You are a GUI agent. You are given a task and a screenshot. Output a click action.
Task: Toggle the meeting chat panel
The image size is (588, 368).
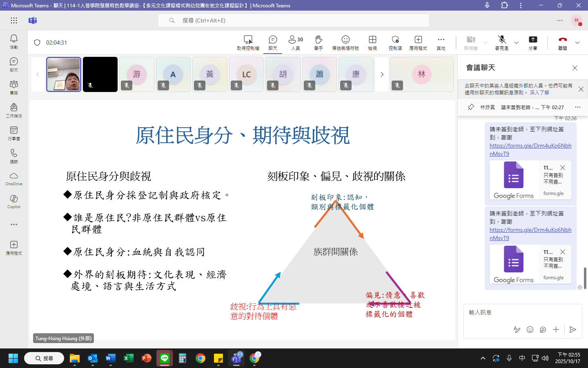click(273, 42)
